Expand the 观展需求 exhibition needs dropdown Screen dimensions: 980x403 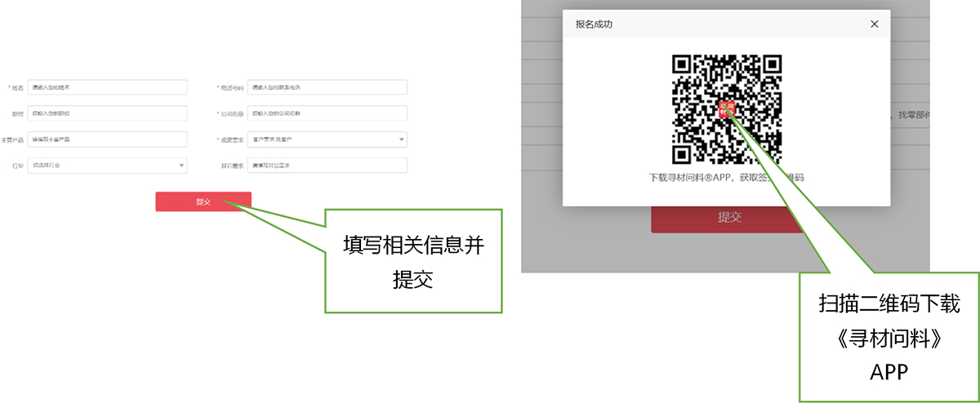[327, 139]
